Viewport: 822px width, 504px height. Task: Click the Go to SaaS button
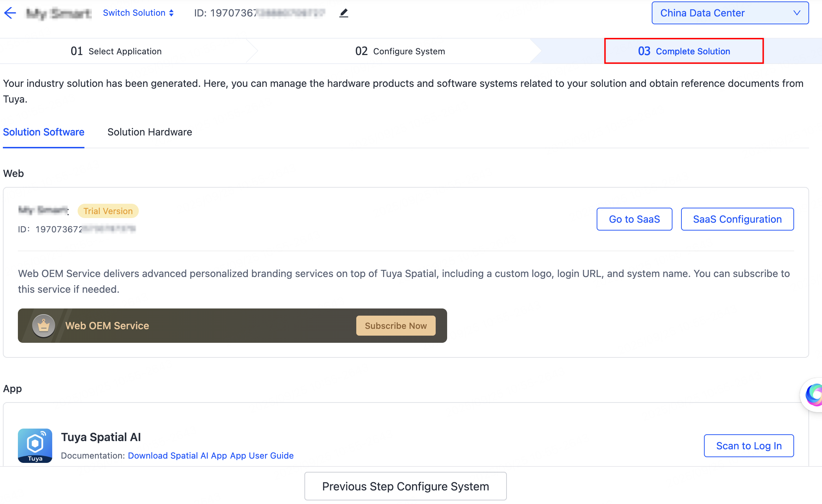[634, 219]
